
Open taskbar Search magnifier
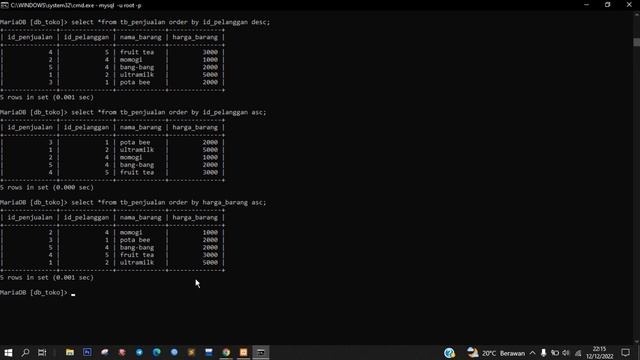coord(25,352)
